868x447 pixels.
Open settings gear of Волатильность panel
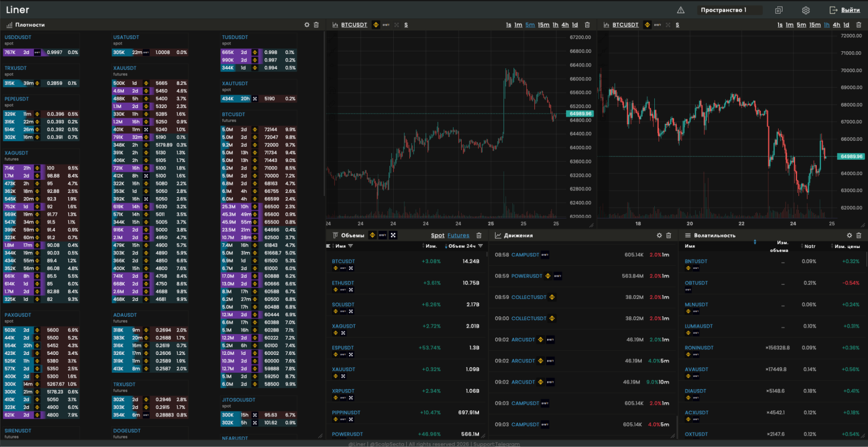849,235
